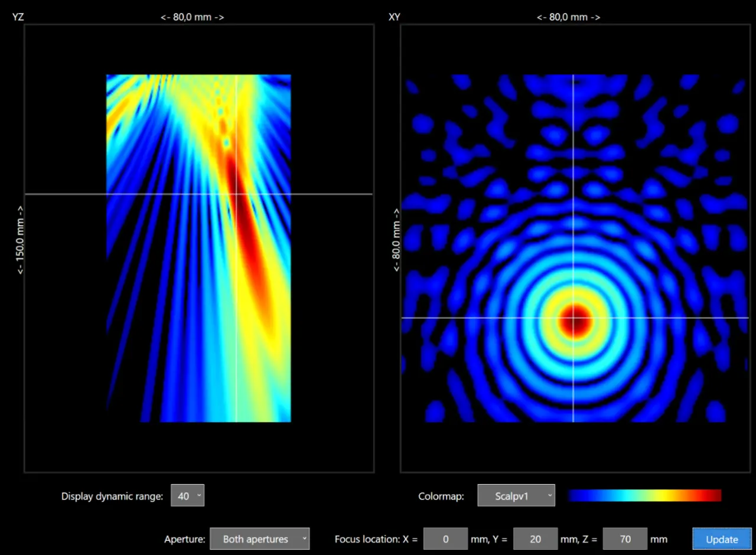Click the Display dynamic range text label
Viewport: 756px width, 555px height.
(112, 496)
